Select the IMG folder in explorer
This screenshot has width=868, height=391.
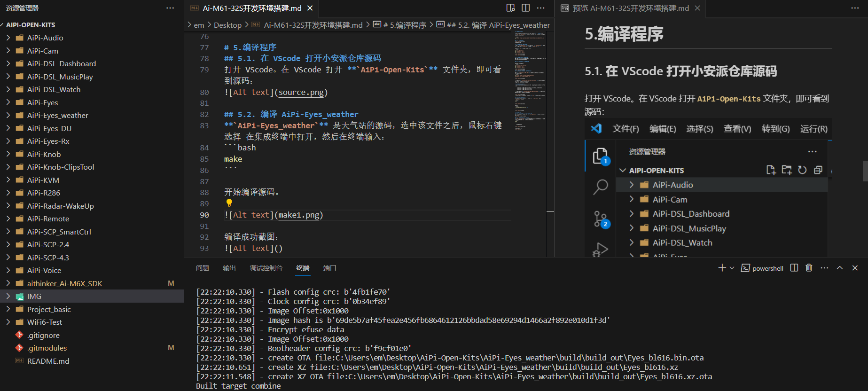[x=92, y=296]
